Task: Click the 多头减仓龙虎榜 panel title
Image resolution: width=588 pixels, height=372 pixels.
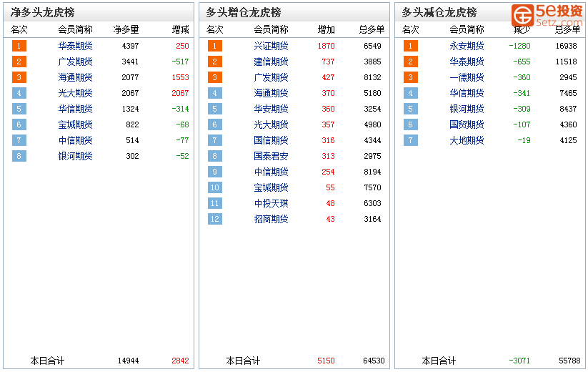Action: pos(439,12)
